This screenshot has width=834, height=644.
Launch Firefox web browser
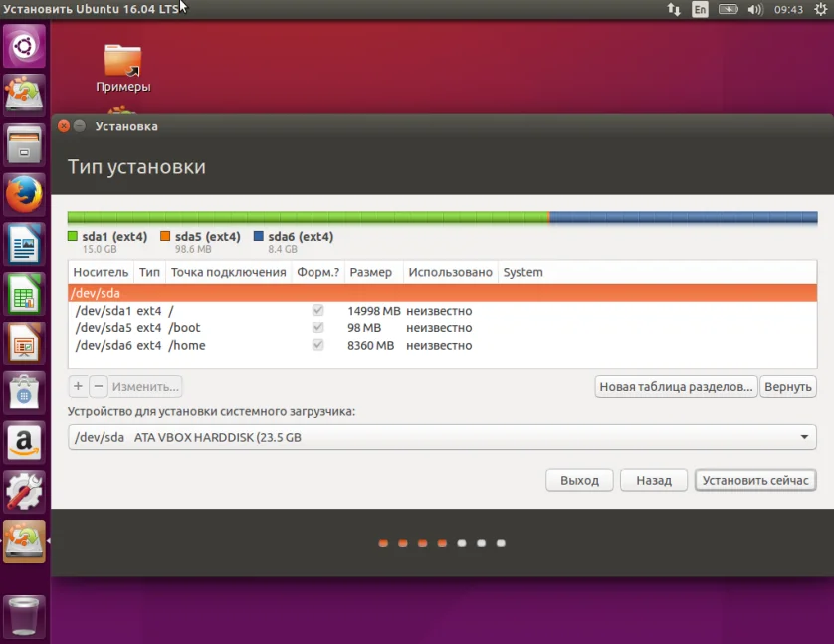pyautogui.click(x=25, y=194)
